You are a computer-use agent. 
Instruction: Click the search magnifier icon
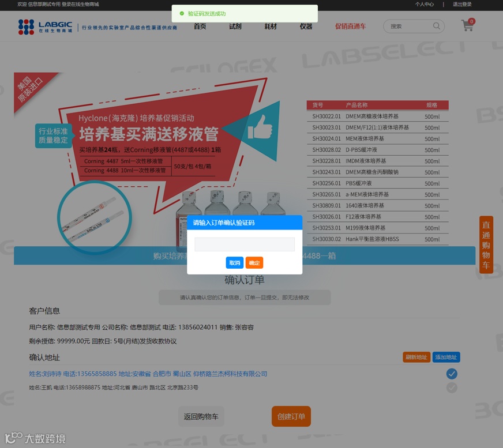click(436, 25)
